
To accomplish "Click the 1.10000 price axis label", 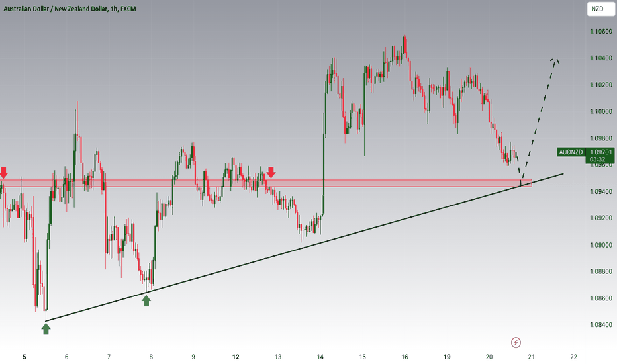I will click(601, 112).
